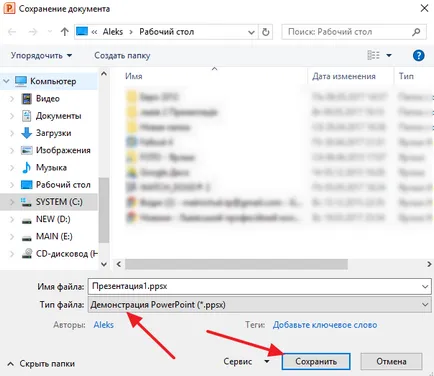Click the Back navigation arrow

coord(12,32)
